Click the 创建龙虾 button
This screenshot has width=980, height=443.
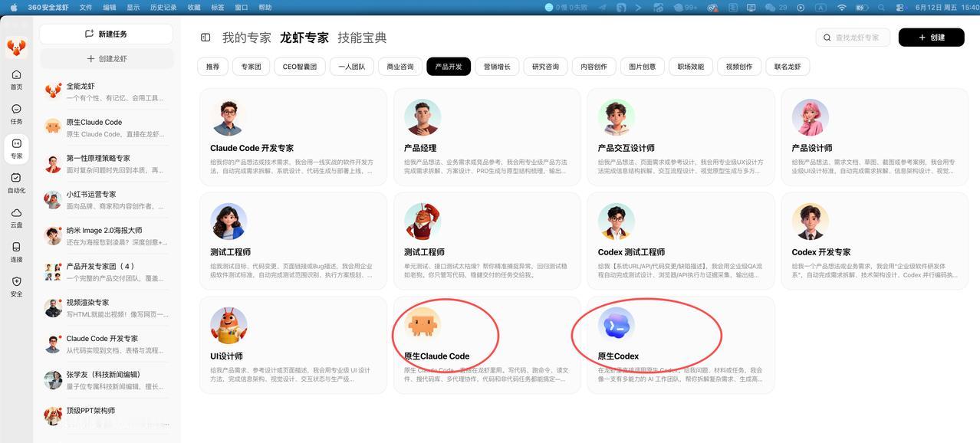(x=106, y=58)
